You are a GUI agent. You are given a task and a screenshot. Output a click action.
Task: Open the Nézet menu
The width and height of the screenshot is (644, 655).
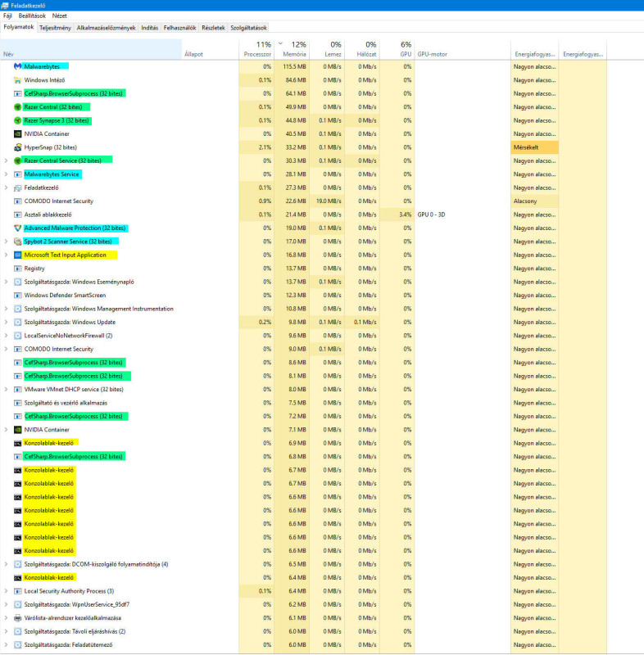pyautogui.click(x=59, y=16)
